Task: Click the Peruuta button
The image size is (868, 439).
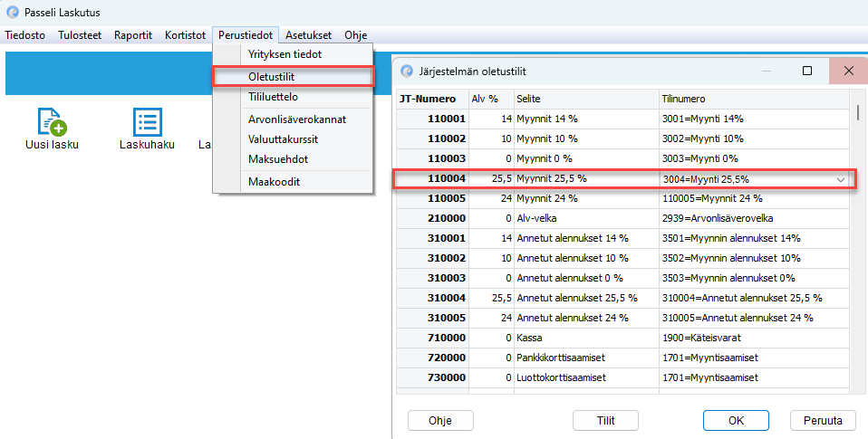Action: pos(823,420)
